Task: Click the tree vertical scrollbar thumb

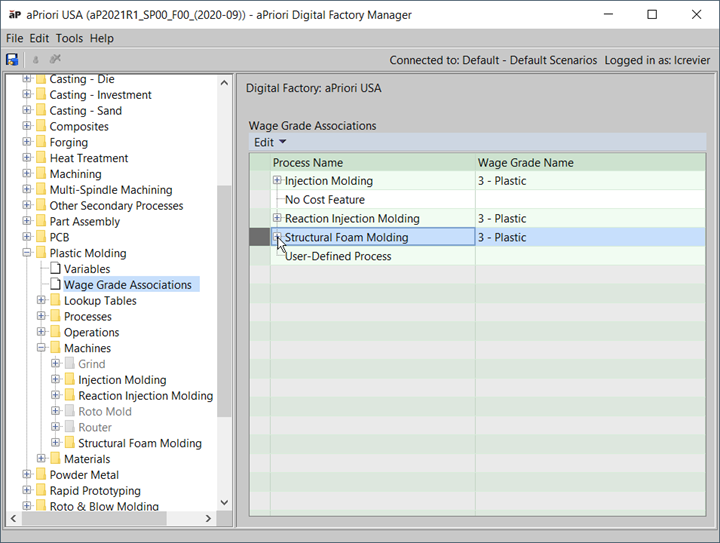Action: (224, 301)
